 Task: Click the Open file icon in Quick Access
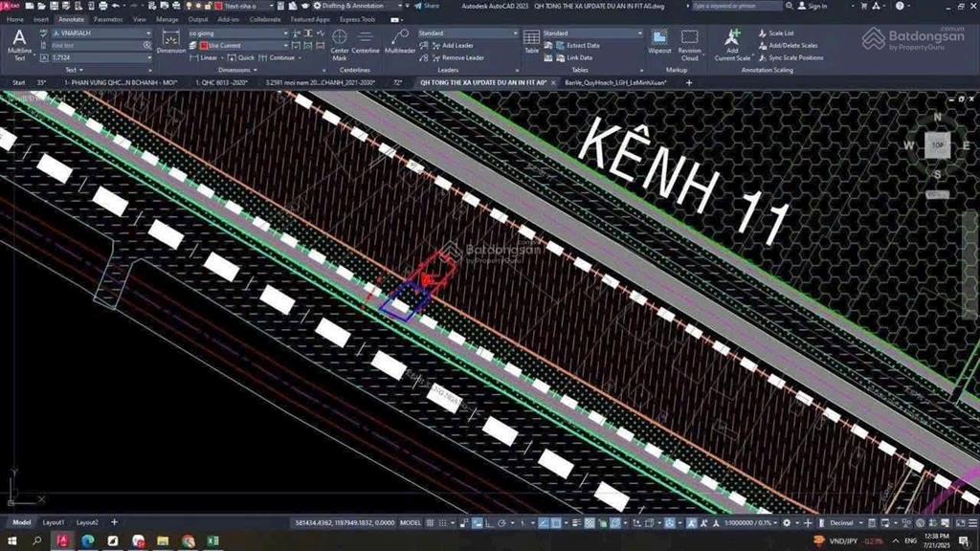pos(41,6)
